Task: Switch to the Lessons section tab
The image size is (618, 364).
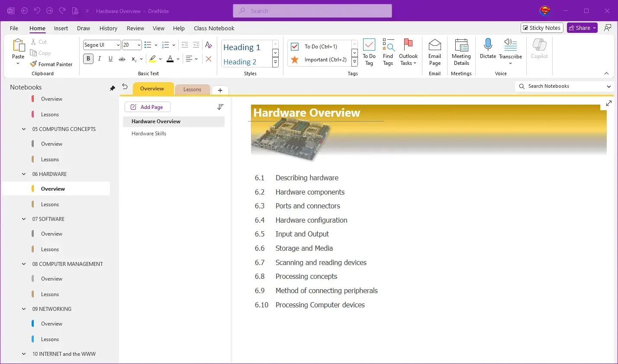Action: [x=192, y=89]
